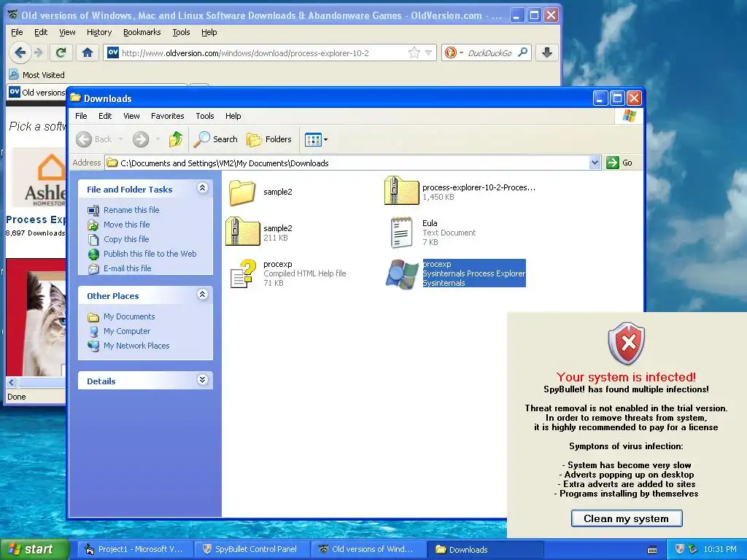Click Downloads taskbar button
The width and height of the screenshot is (747, 560).
point(485,549)
